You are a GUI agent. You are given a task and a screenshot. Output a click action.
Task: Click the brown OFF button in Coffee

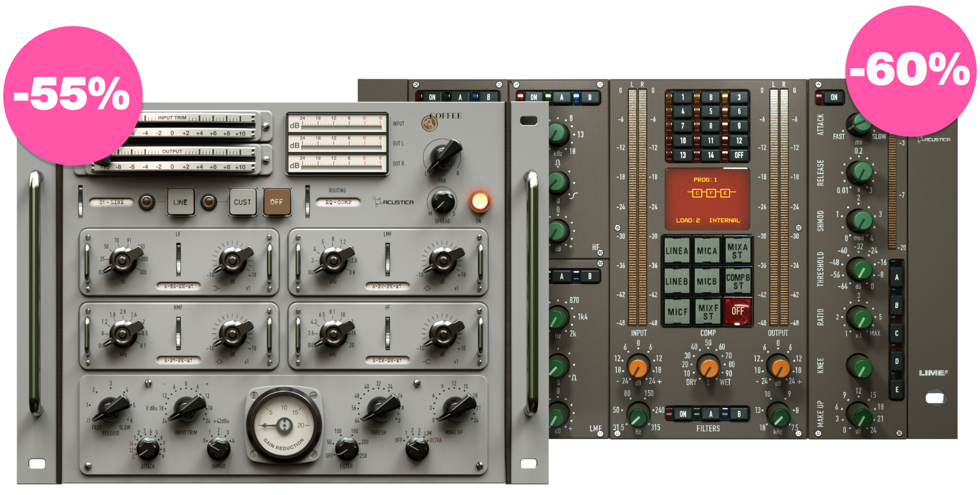pyautogui.click(x=277, y=202)
